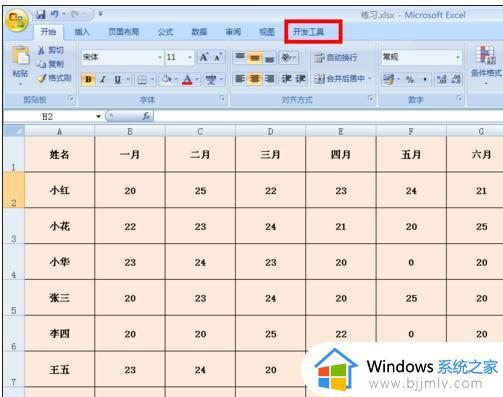The width and height of the screenshot is (503, 397).
Task: Open the number format dropdown
Action: tap(458, 57)
